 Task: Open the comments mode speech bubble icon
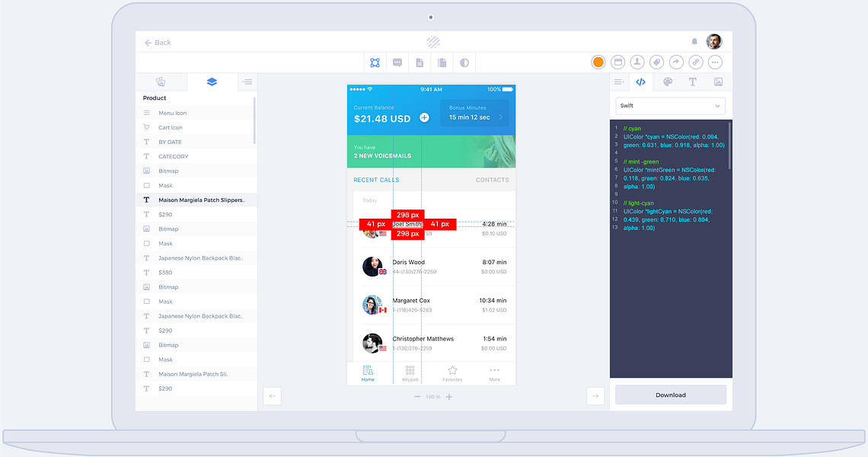[397, 62]
